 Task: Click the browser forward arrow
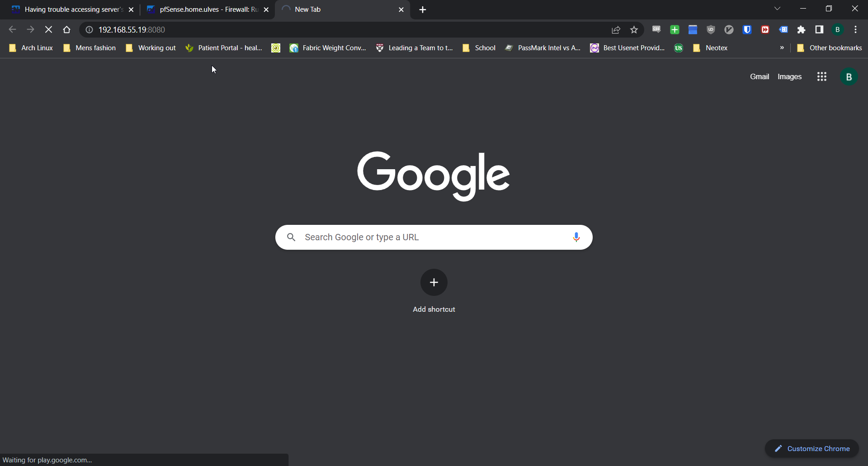pyautogui.click(x=30, y=30)
